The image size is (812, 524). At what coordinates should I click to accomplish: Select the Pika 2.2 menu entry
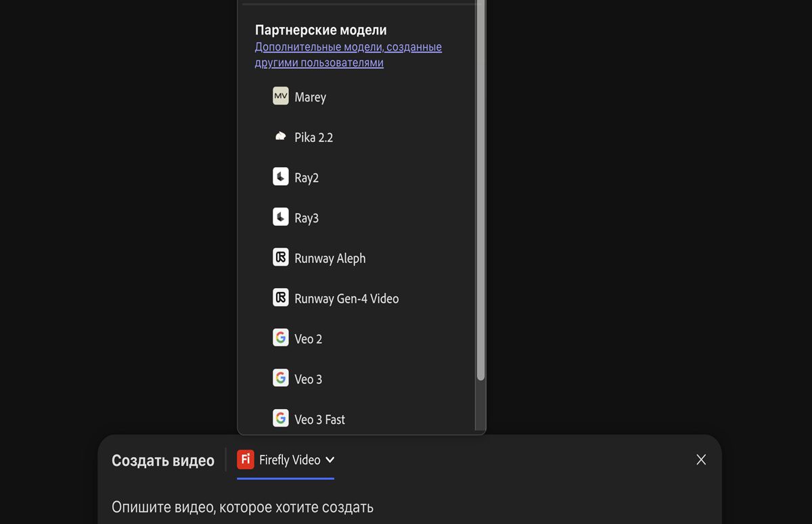(313, 137)
